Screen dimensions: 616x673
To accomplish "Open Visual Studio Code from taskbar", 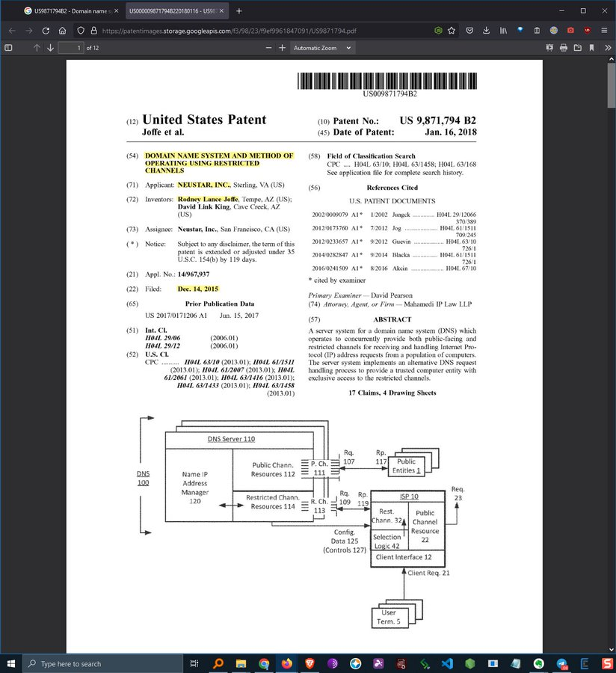I will (x=447, y=663).
